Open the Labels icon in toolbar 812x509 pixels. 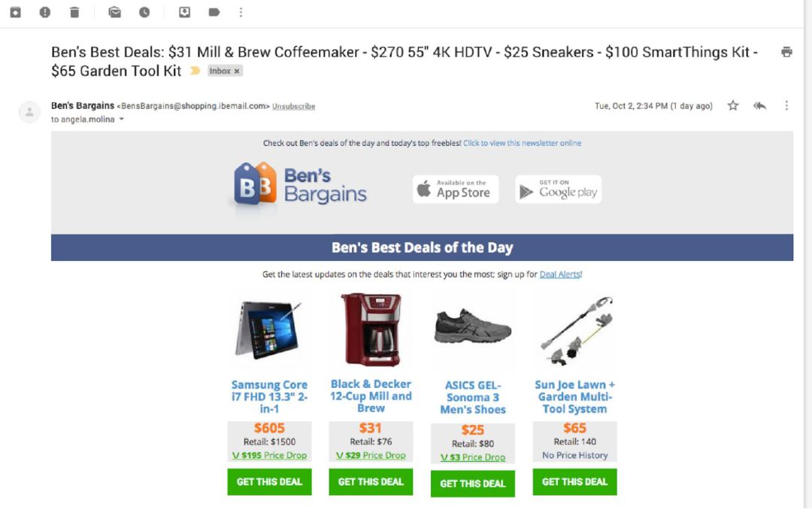pos(214,12)
